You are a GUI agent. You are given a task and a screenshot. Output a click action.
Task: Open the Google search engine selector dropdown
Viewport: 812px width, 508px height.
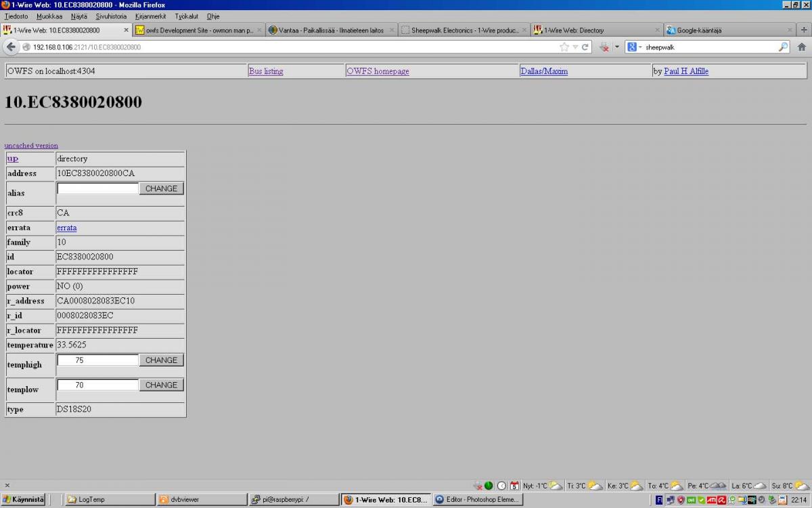[634, 47]
